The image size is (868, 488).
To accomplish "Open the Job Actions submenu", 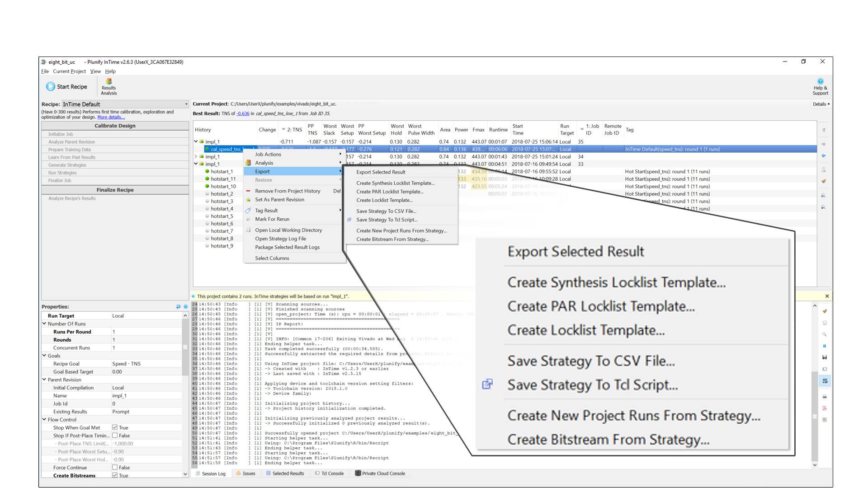I will (294, 155).
